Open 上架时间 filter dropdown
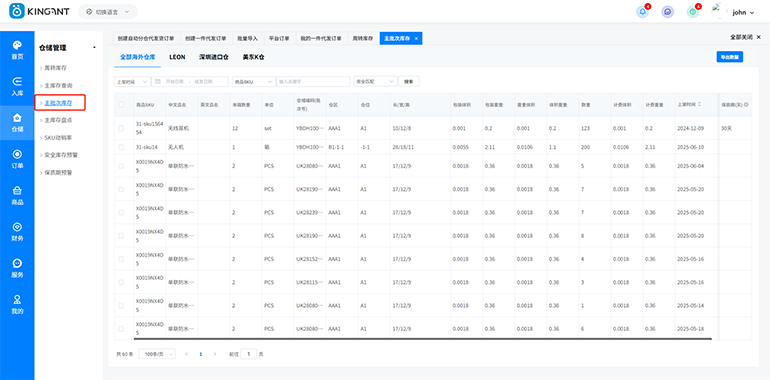This screenshot has width=770, height=380. (x=132, y=81)
